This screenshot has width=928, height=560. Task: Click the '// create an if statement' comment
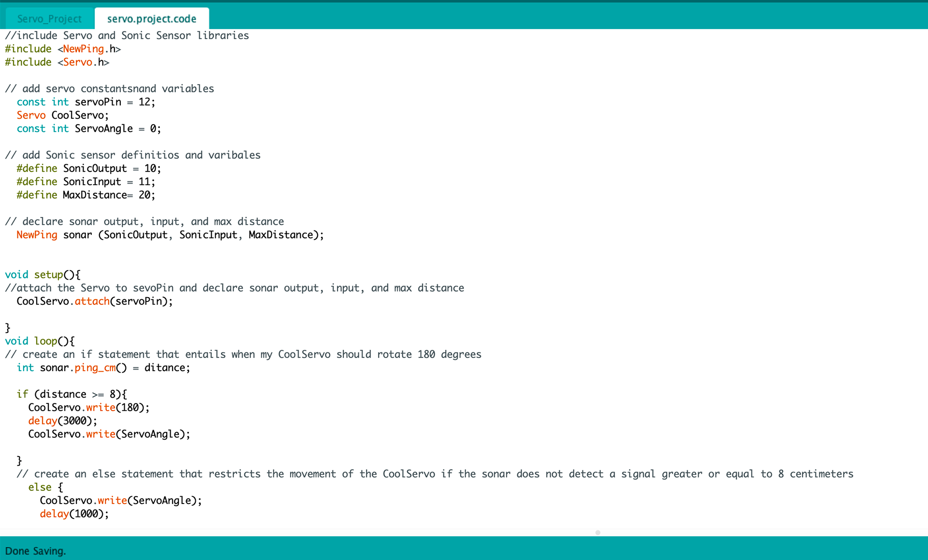(243, 355)
